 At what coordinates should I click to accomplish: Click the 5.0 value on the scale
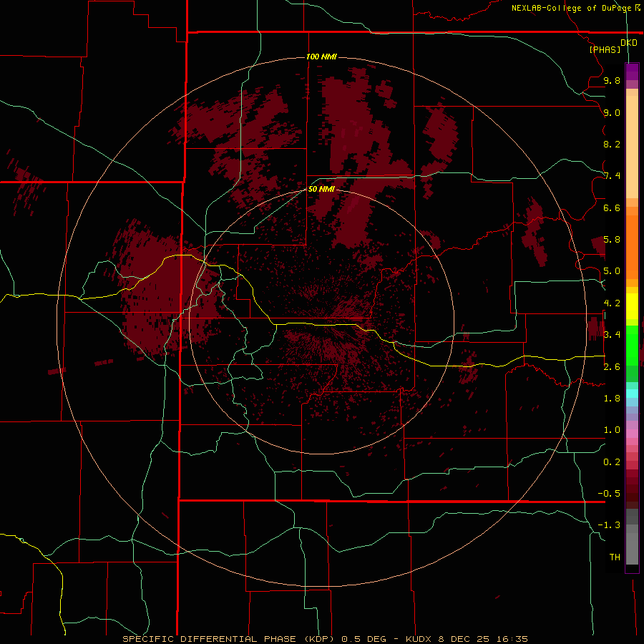pos(612,271)
